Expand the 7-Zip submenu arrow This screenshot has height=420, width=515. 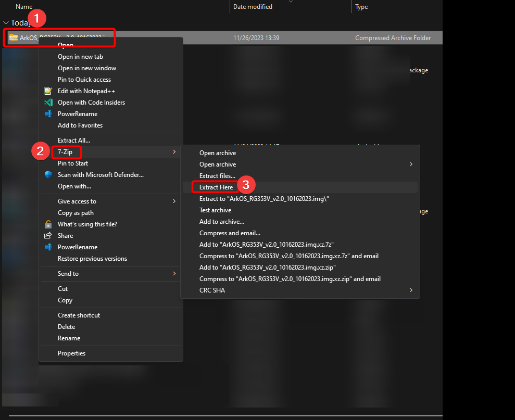coord(174,152)
